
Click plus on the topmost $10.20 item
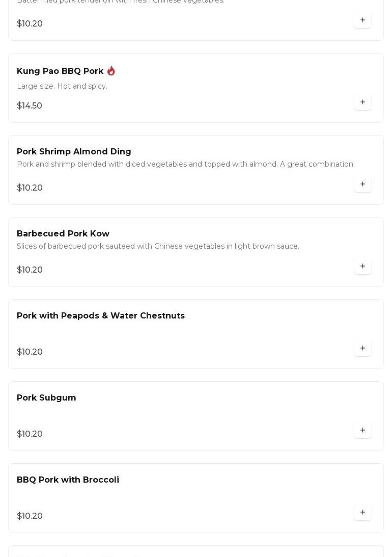362,20
